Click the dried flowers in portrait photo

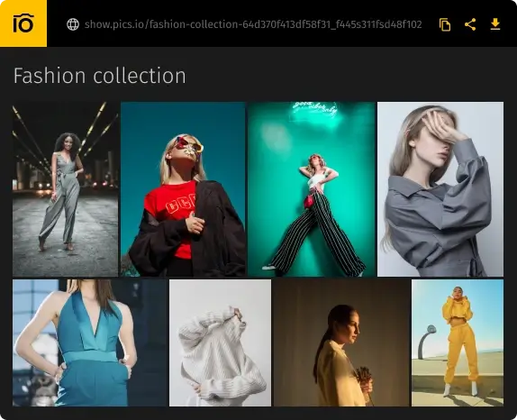coord(365,379)
